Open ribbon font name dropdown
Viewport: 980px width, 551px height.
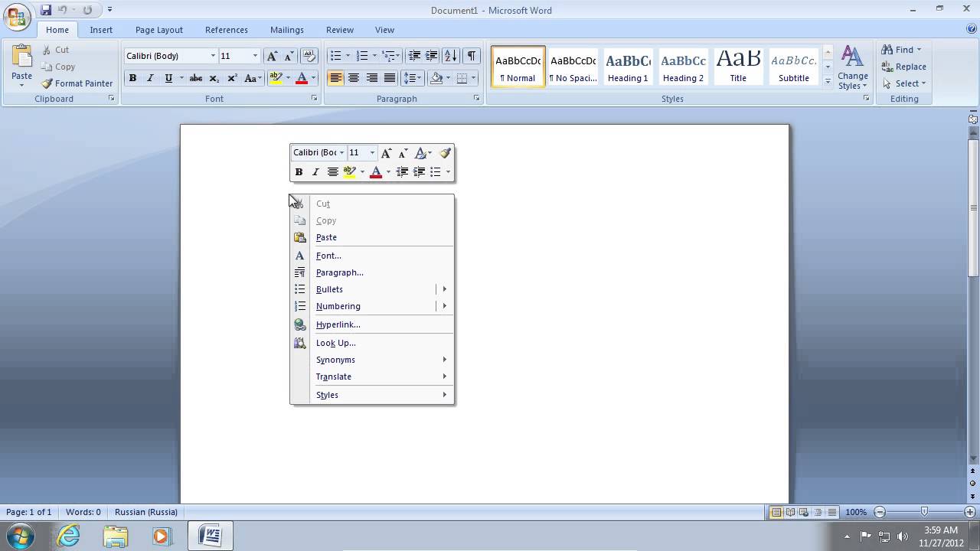(x=213, y=56)
